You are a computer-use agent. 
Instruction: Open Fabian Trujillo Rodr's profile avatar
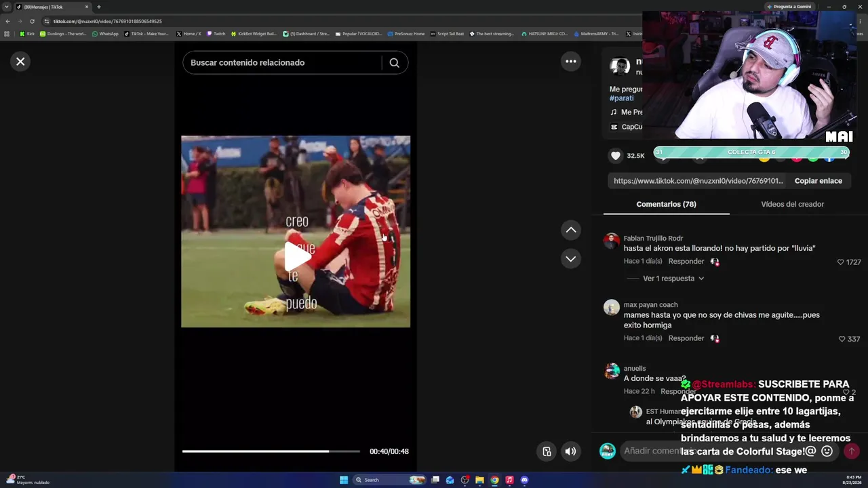(x=612, y=241)
